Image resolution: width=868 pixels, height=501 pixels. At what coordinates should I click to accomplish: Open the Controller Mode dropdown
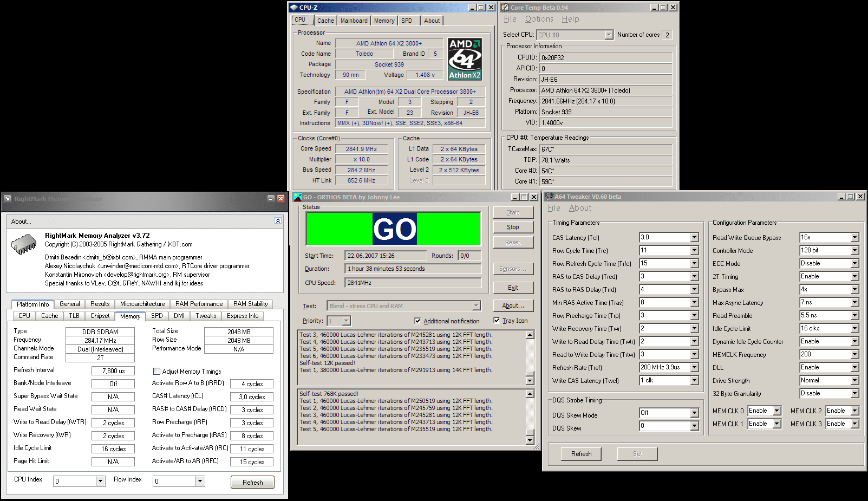pyautogui.click(x=854, y=250)
